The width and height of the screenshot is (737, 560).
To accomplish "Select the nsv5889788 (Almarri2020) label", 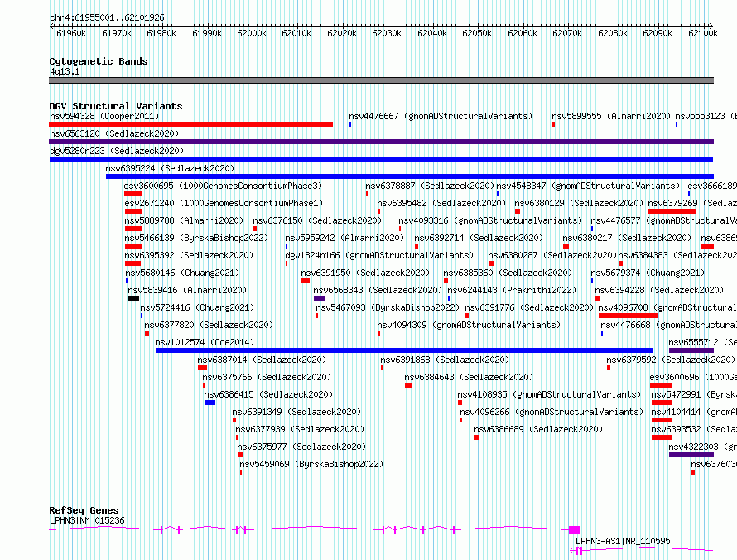I will 184,220.
